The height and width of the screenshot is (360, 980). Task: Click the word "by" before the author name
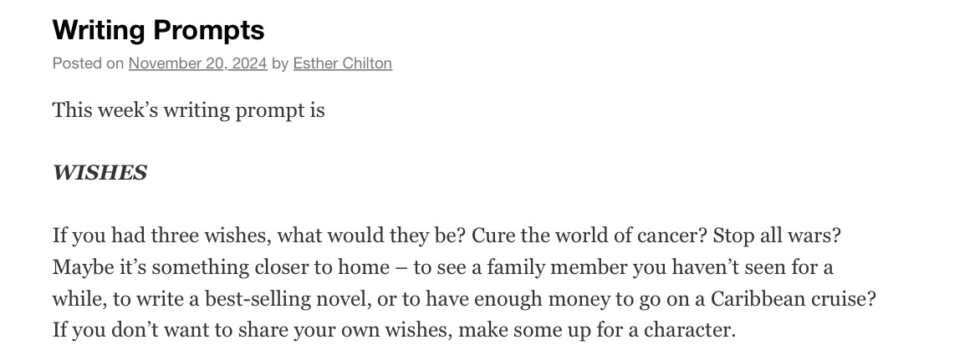[x=280, y=63]
